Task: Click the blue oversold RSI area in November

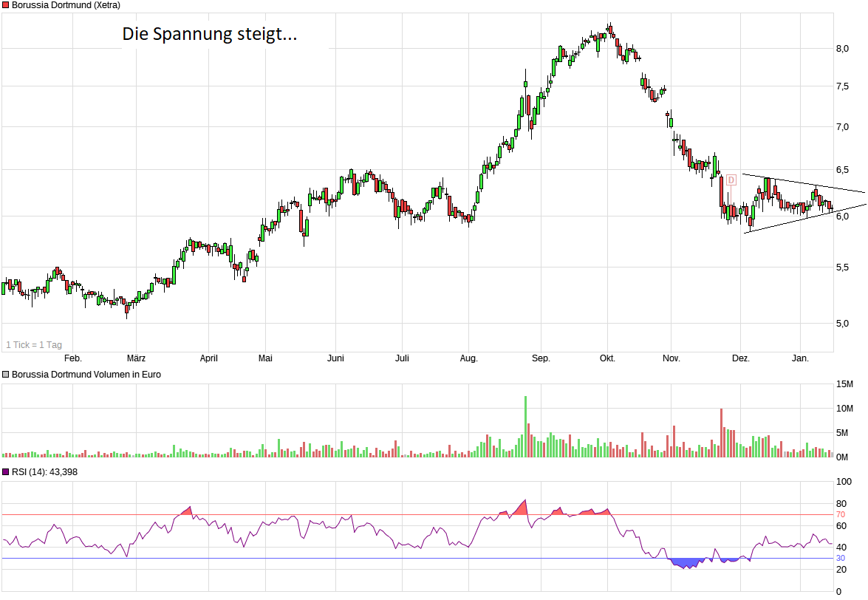Action: tap(686, 563)
